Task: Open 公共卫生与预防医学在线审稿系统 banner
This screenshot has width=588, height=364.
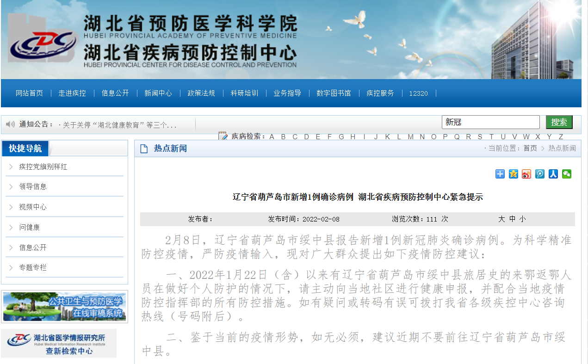Action: point(64,306)
